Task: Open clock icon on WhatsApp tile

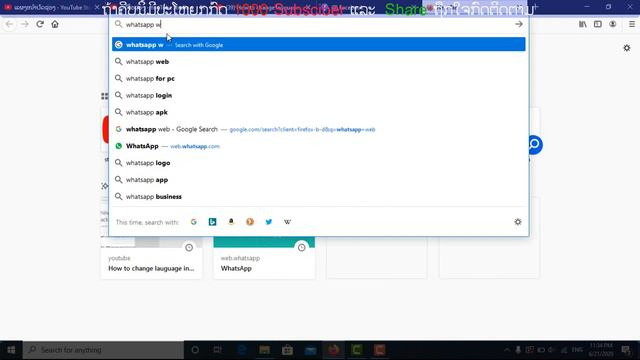Action: tap(301, 247)
